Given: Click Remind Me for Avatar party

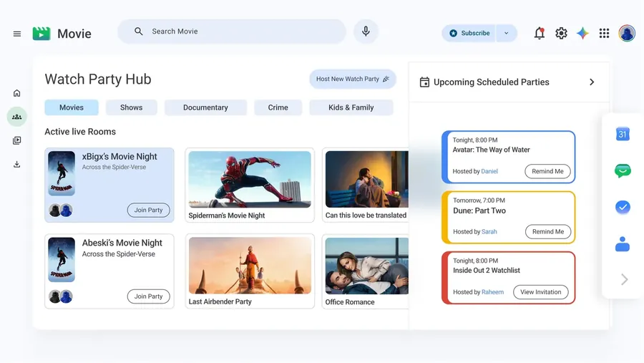Looking at the screenshot, I should tap(547, 171).
